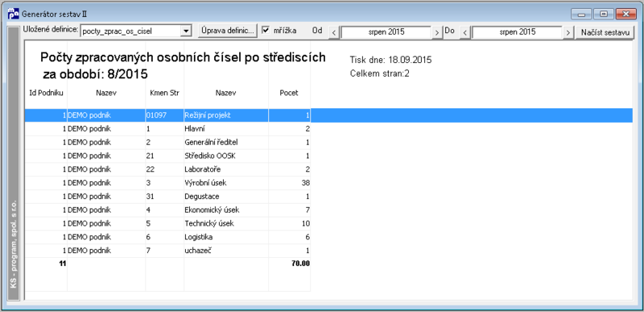Select the Logistika row
Image resolution: width=644 pixels, height=312 pixels.
pos(167,237)
